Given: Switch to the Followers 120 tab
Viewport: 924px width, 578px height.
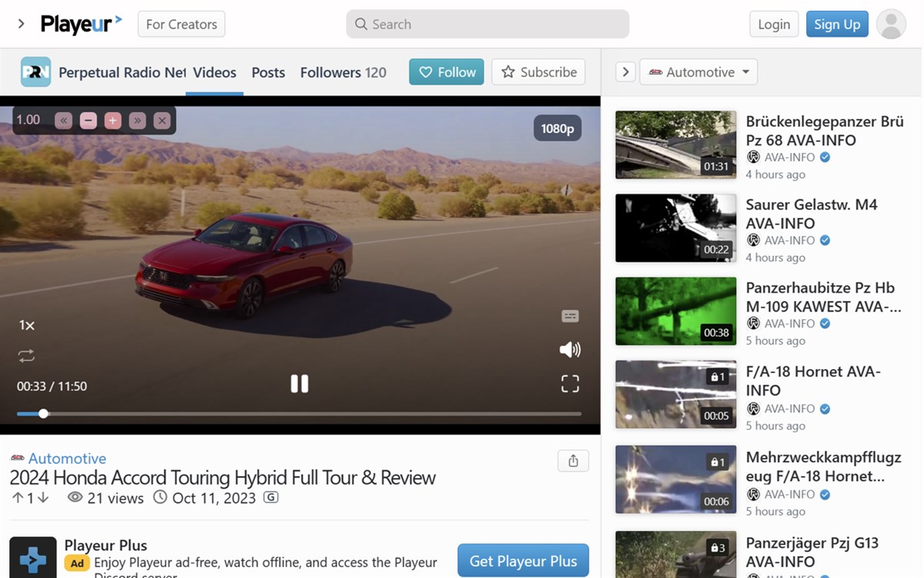Looking at the screenshot, I should pos(343,72).
